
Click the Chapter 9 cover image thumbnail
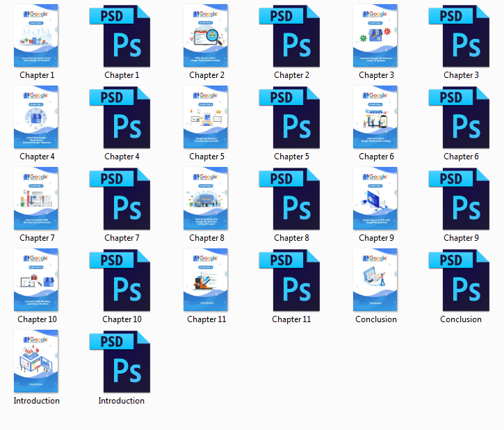375,199
